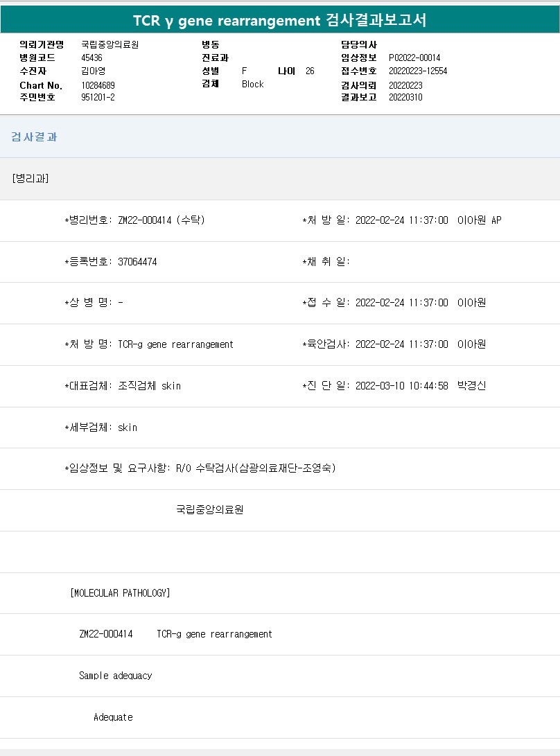The image size is (560, 756).
Task: Select resident number 951201-2
Action: 98,97
